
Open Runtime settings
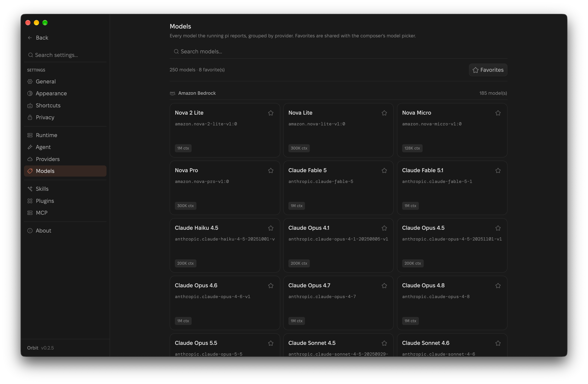tap(65, 135)
